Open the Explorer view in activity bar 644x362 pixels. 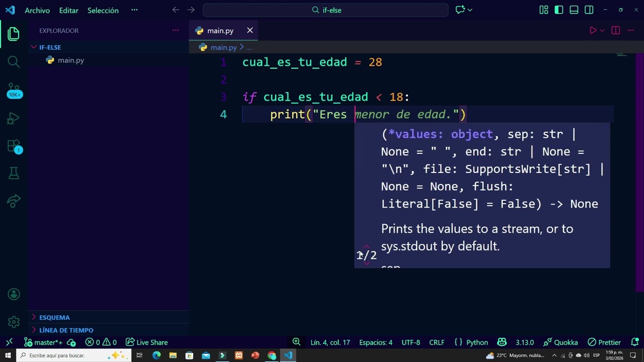(14, 34)
